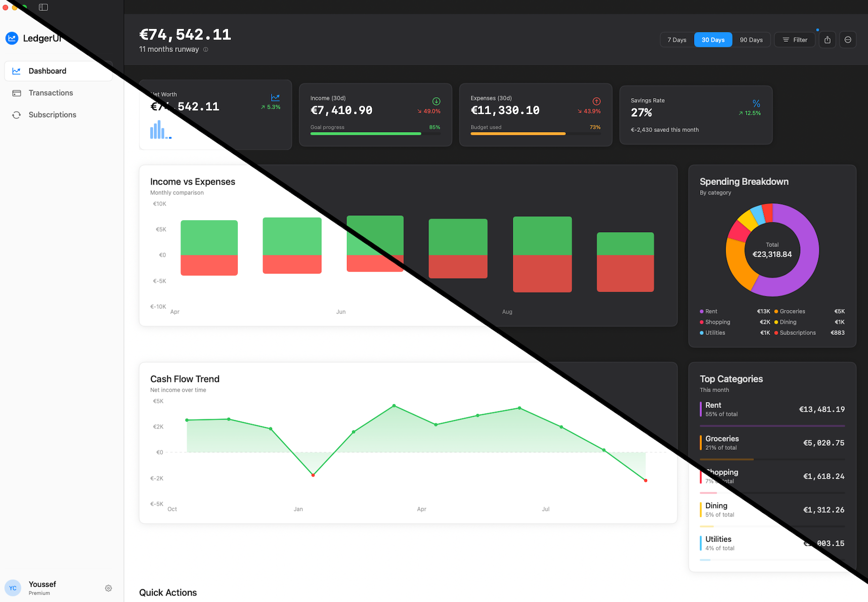Select the Dashboard entry

[x=48, y=71]
